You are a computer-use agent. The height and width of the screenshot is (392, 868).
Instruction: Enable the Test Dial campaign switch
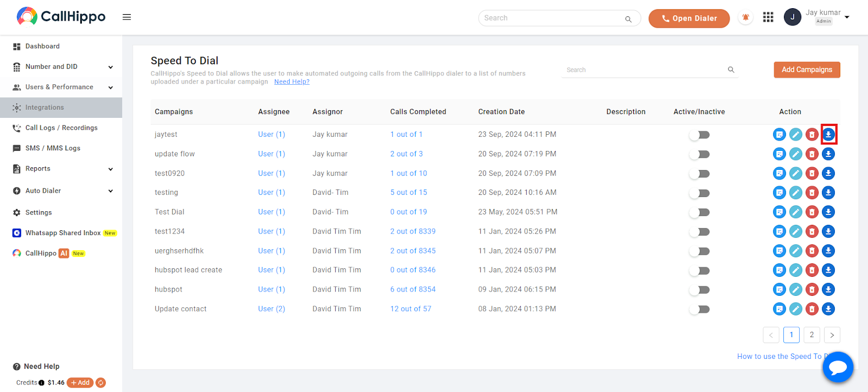699,212
